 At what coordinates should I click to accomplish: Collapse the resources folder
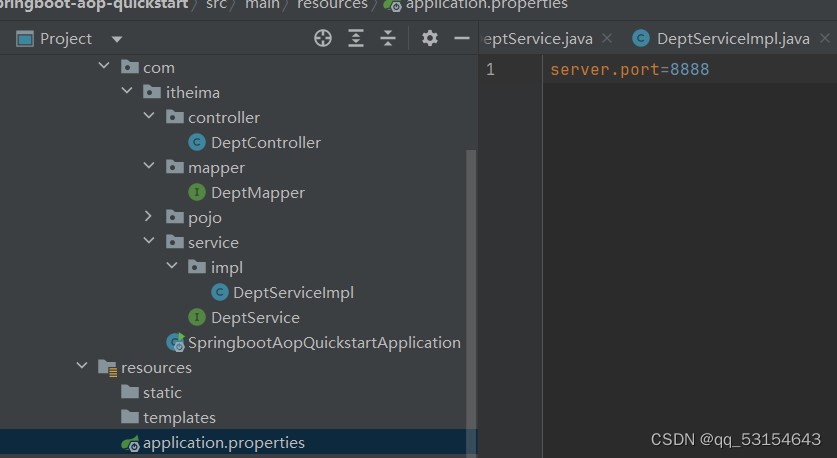pyautogui.click(x=82, y=367)
